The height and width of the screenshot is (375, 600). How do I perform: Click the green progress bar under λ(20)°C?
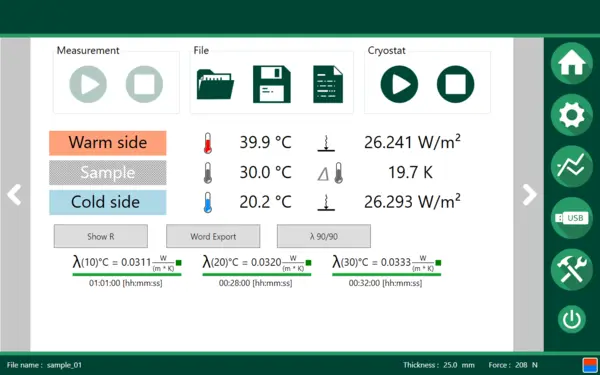256,274
